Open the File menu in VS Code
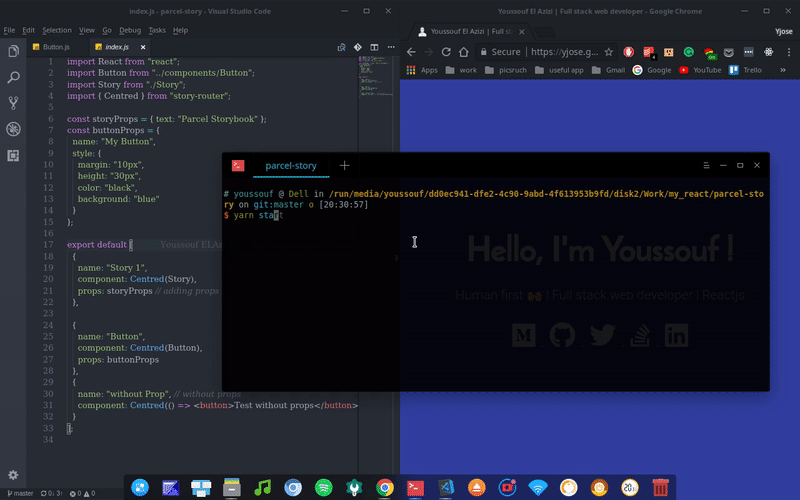This screenshot has width=800, height=500. (9, 30)
